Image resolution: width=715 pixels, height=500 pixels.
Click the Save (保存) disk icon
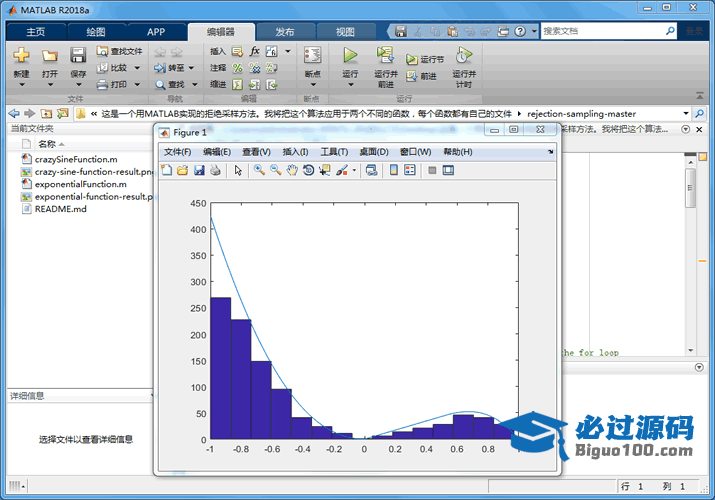[78, 55]
